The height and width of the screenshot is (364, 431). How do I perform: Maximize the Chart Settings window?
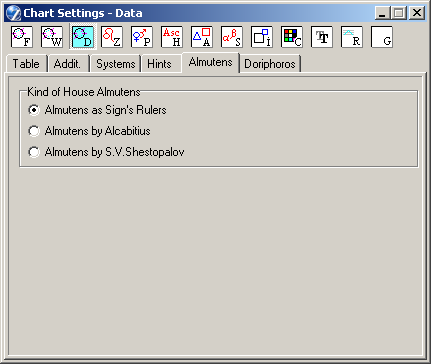point(399,13)
